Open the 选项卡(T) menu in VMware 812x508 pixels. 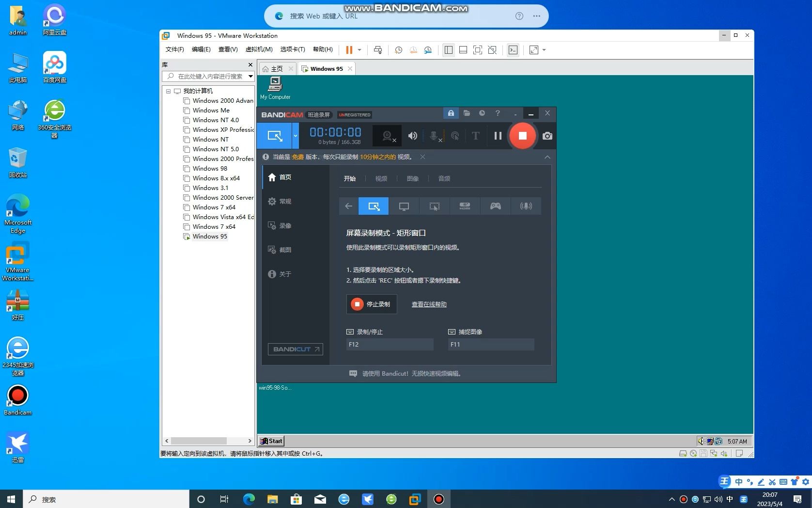click(293, 49)
